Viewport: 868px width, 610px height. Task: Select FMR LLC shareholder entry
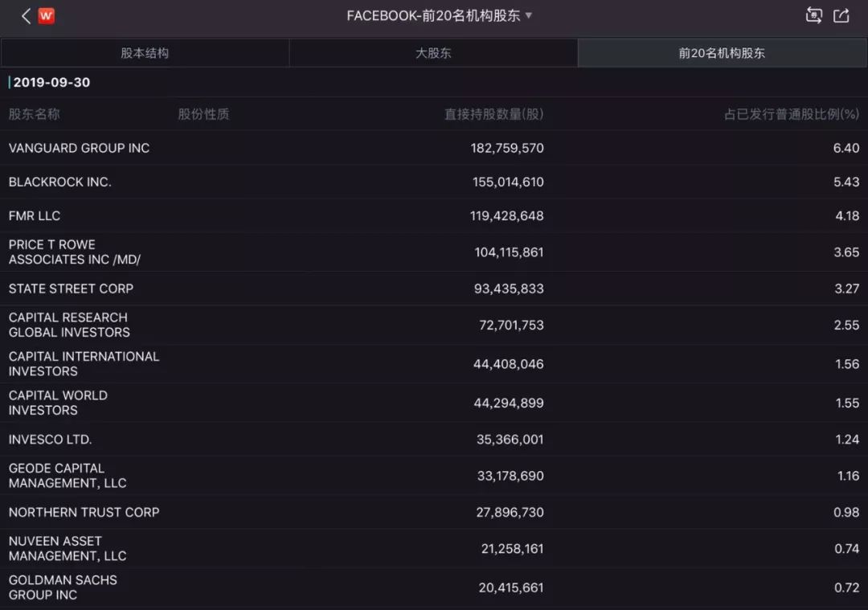[434, 215]
